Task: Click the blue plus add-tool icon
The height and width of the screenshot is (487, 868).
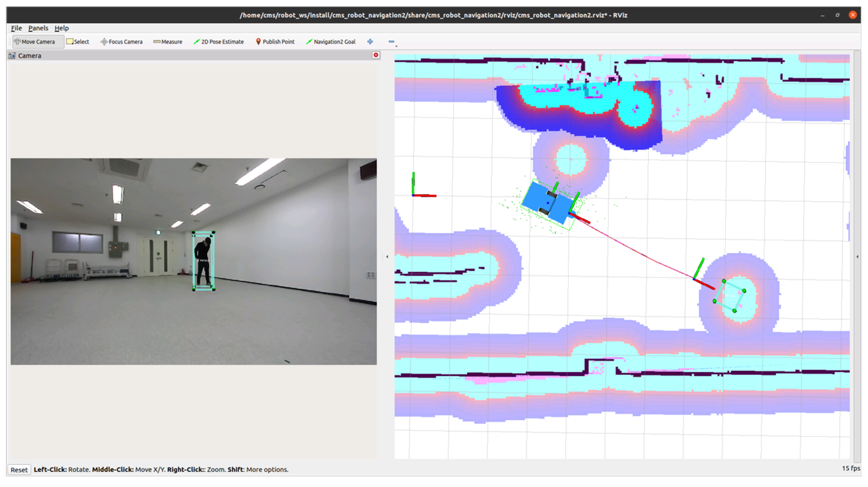Action: pos(370,42)
